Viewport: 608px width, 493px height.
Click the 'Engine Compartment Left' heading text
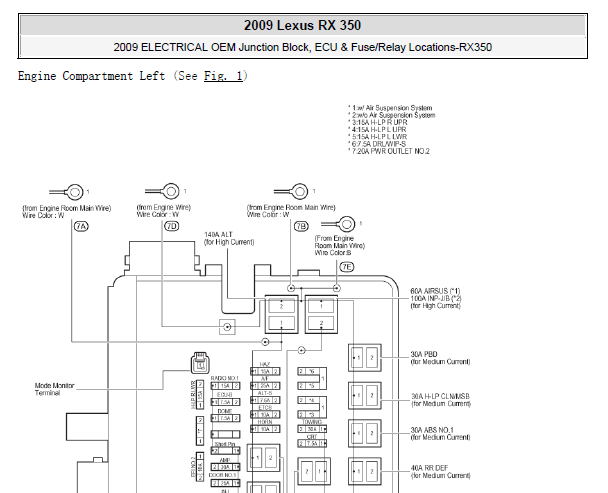pyautogui.click(x=92, y=76)
